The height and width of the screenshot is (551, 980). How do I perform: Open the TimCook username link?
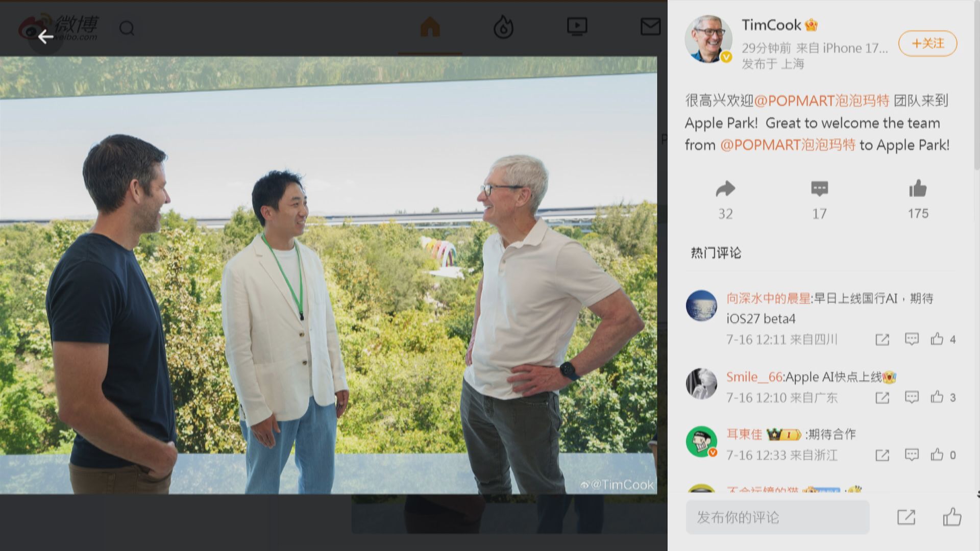point(771,25)
